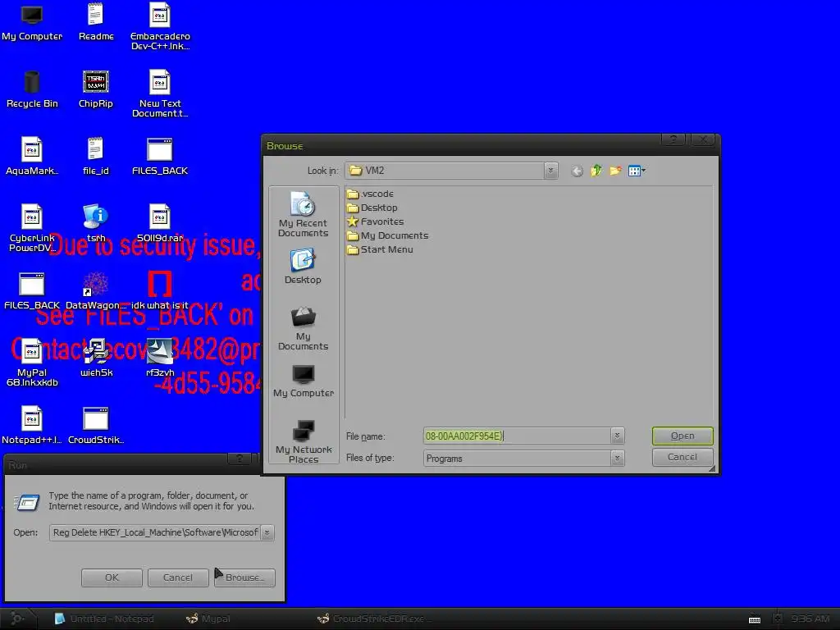This screenshot has height=630, width=840.
Task: Open My Recent Documents in places bar
Action: coord(303,214)
